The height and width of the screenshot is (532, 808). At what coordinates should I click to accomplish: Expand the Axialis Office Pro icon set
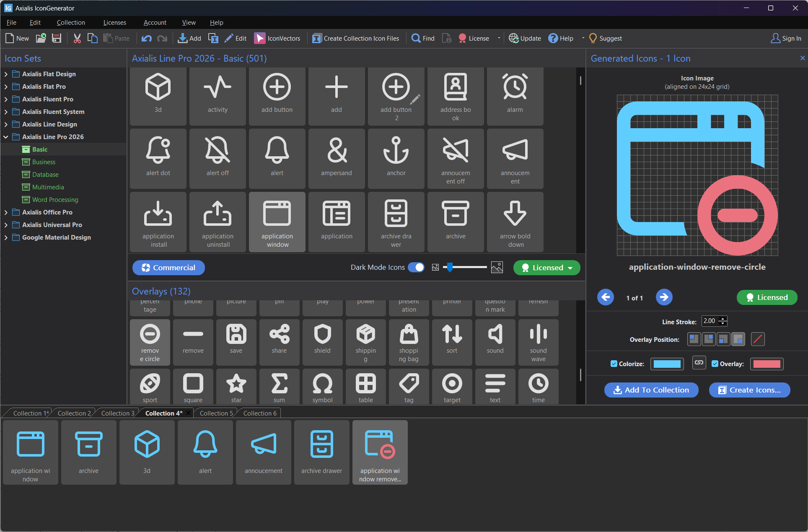(6, 212)
